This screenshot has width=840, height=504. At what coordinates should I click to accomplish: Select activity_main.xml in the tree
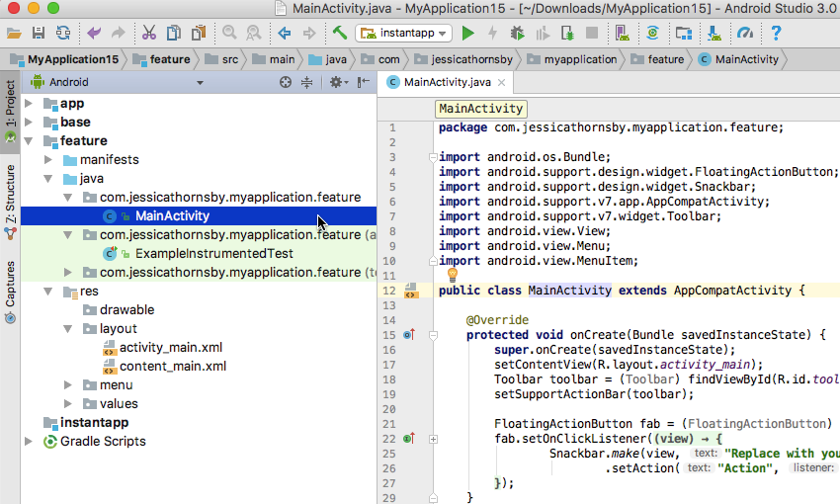(170, 348)
